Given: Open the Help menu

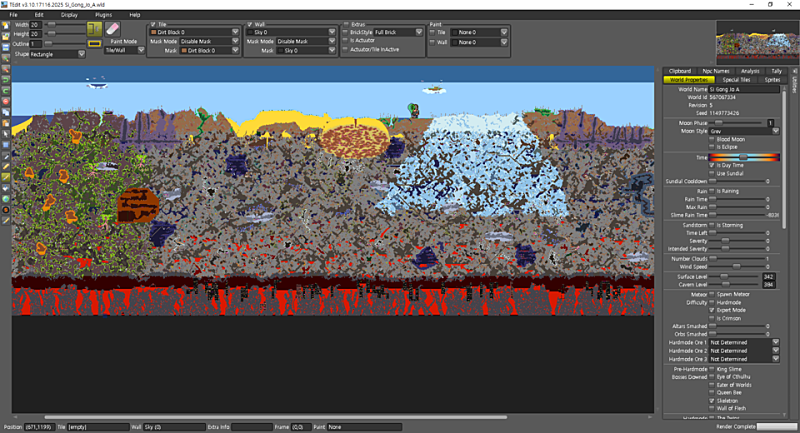Looking at the screenshot, I should click(x=135, y=15).
